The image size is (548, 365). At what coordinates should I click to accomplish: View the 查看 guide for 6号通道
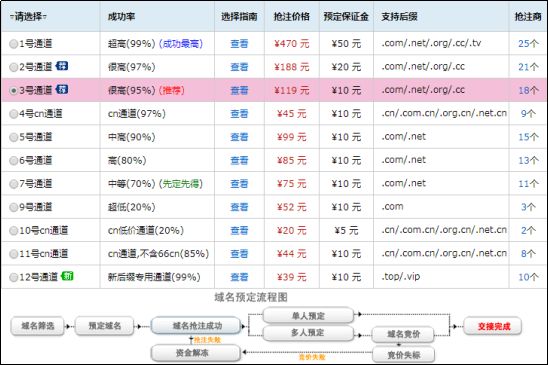coord(239,160)
